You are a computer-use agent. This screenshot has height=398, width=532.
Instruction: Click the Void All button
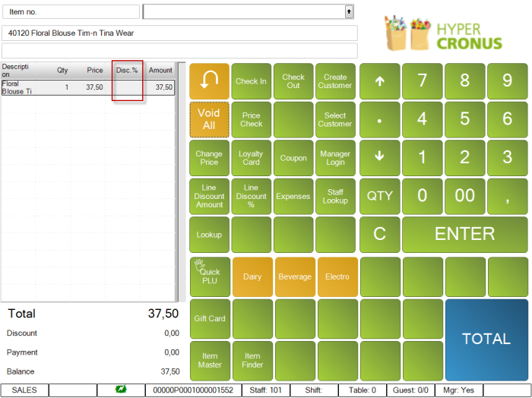coord(209,119)
